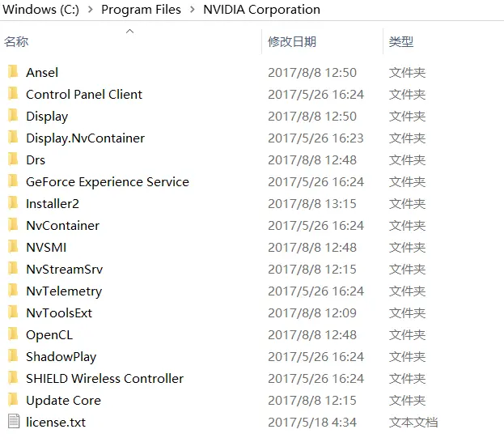Click the ShadowPlay folder icon

coord(13,356)
